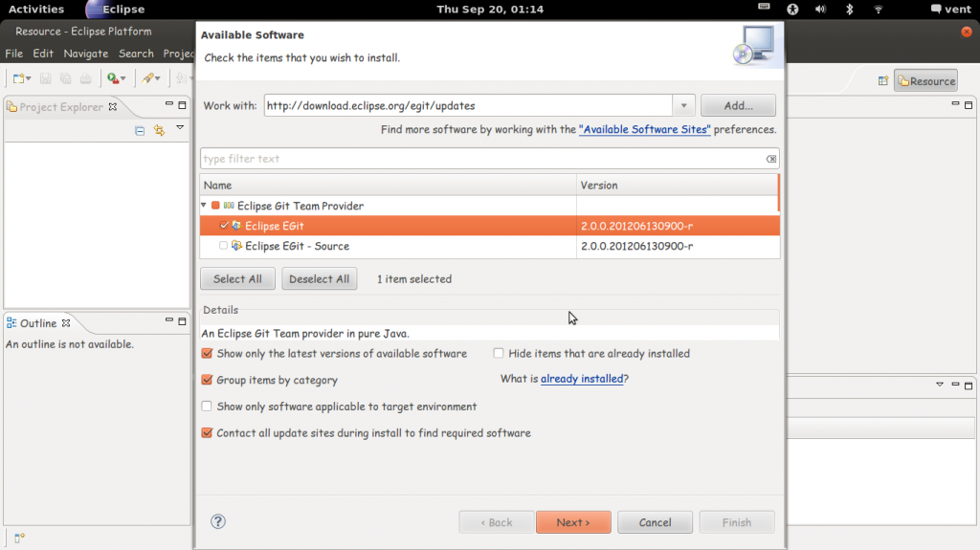
Task: Open the vent user menu
Action: (950, 10)
